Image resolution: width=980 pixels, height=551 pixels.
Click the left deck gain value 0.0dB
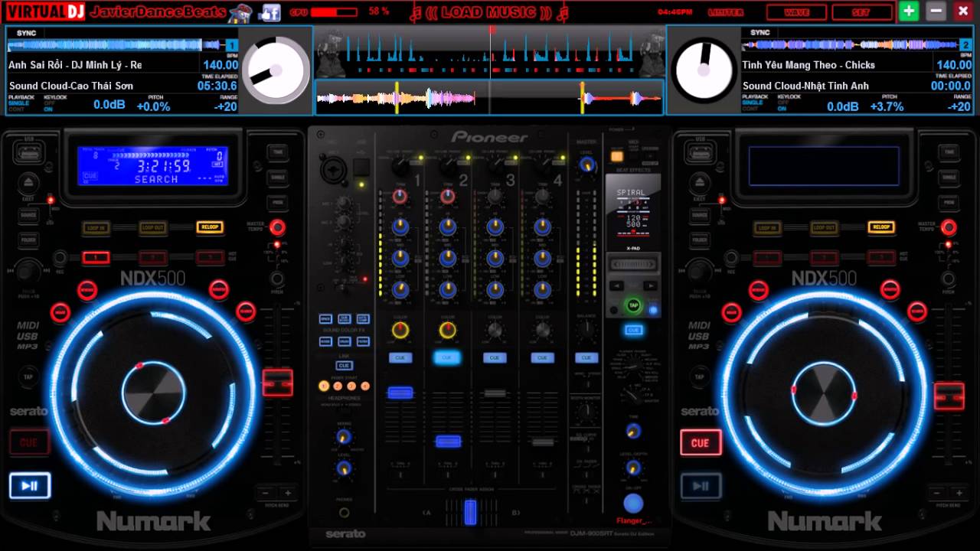pos(109,105)
